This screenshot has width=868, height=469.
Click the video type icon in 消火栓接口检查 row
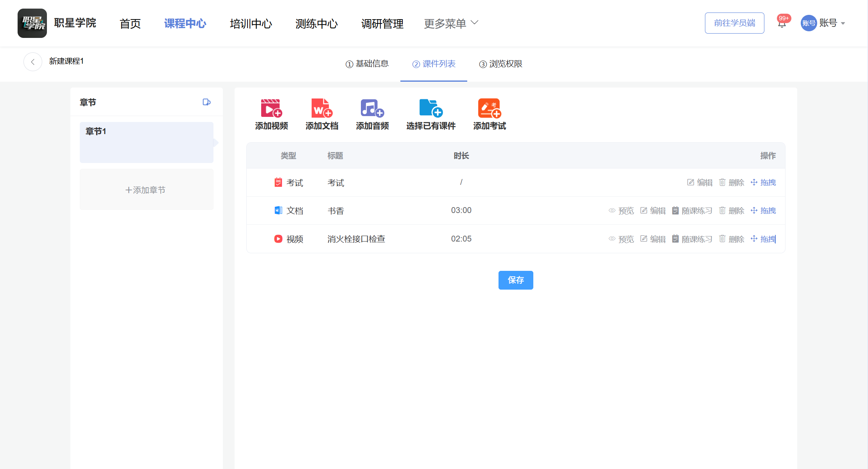pyautogui.click(x=278, y=239)
